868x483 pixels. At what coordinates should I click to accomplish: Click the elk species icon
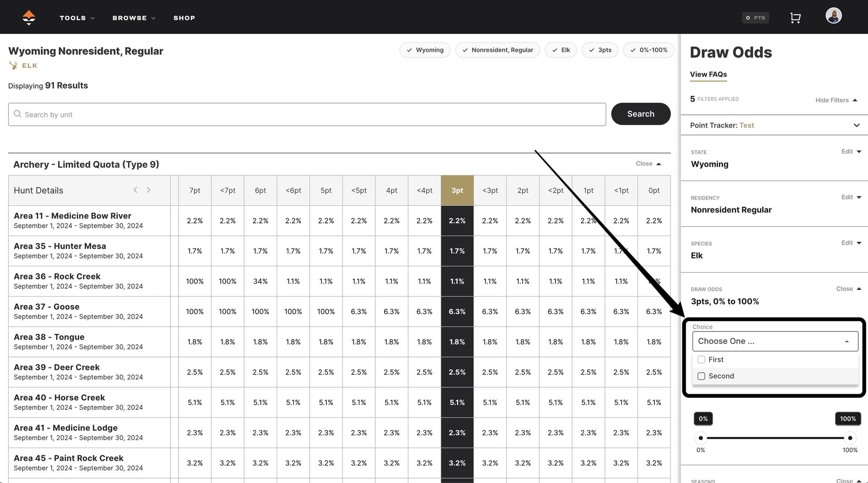[13, 66]
